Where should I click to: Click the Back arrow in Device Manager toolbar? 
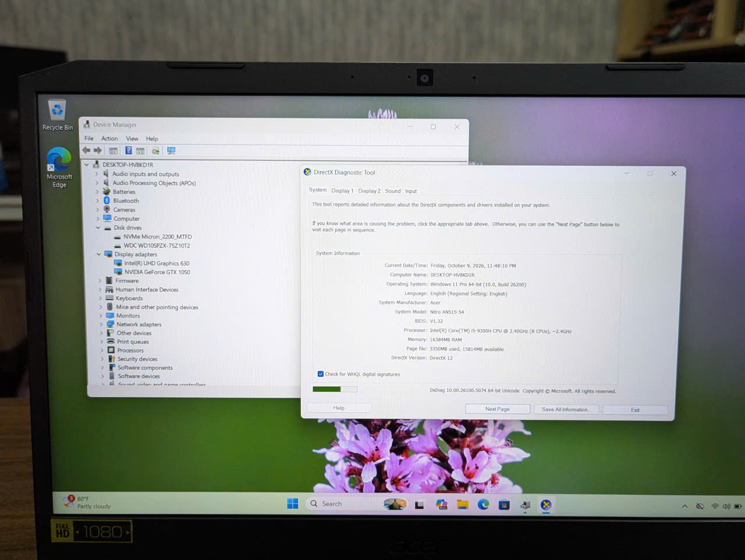[x=86, y=151]
